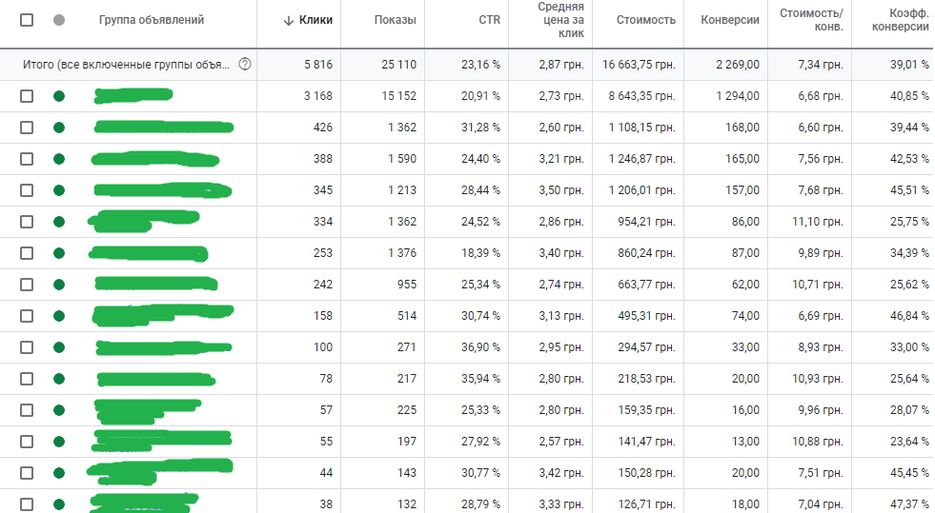Click the Конверсии column header
This screenshot has width=935, height=513.
pyautogui.click(x=730, y=20)
